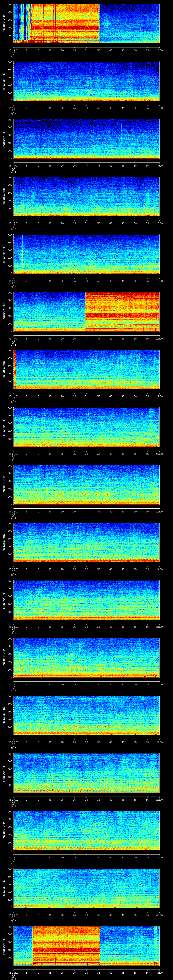173x980 pixels.
Task: Select the spectrogram panel starting at 15:22:00
Action: pyautogui.click(x=87, y=484)
